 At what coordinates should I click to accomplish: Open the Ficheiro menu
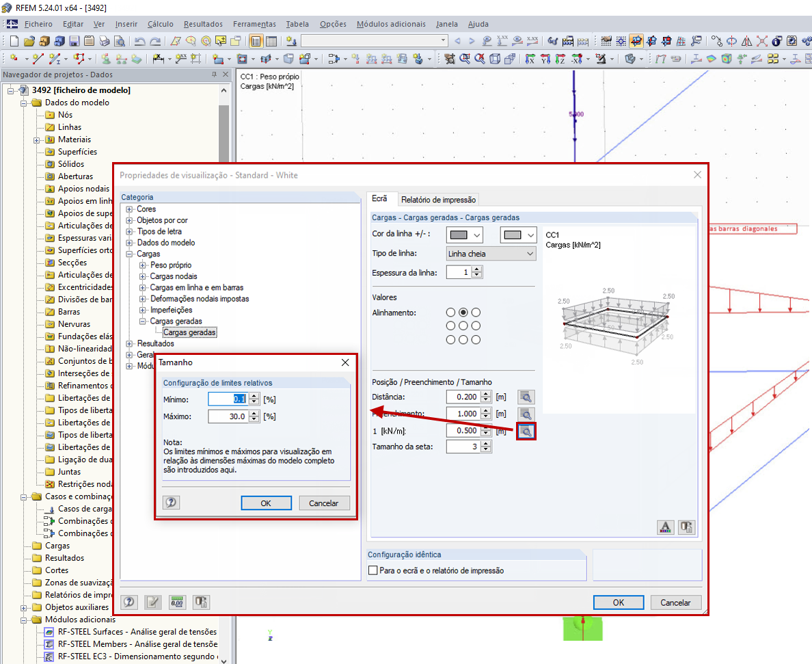[38, 24]
